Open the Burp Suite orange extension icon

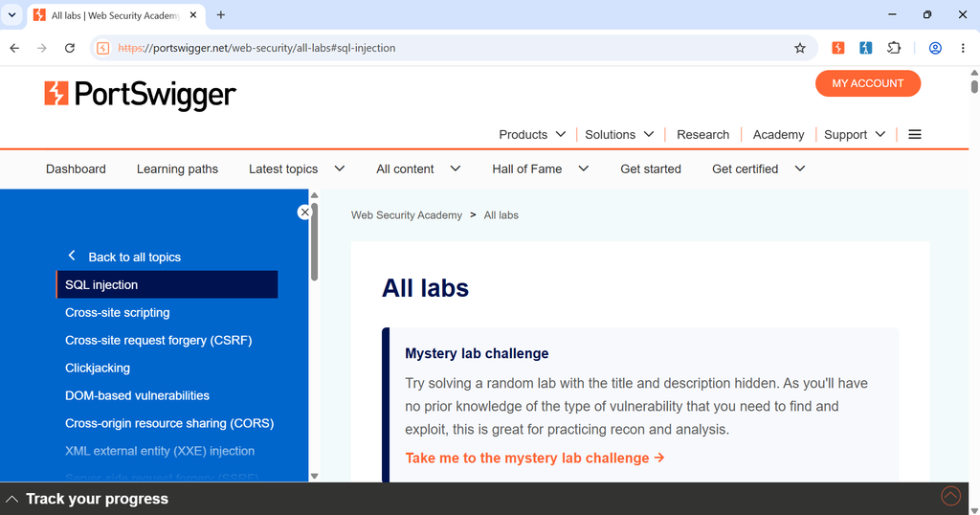(838, 48)
